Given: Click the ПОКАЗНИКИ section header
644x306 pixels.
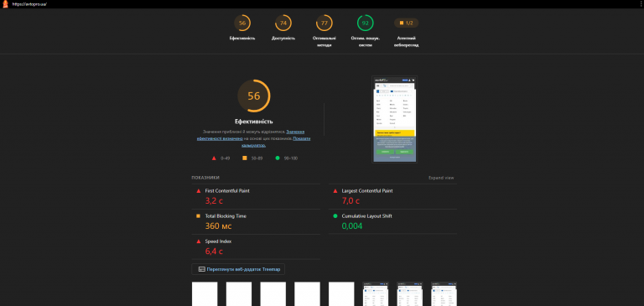Looking at the screenshot, I should (x=205, y=178).
